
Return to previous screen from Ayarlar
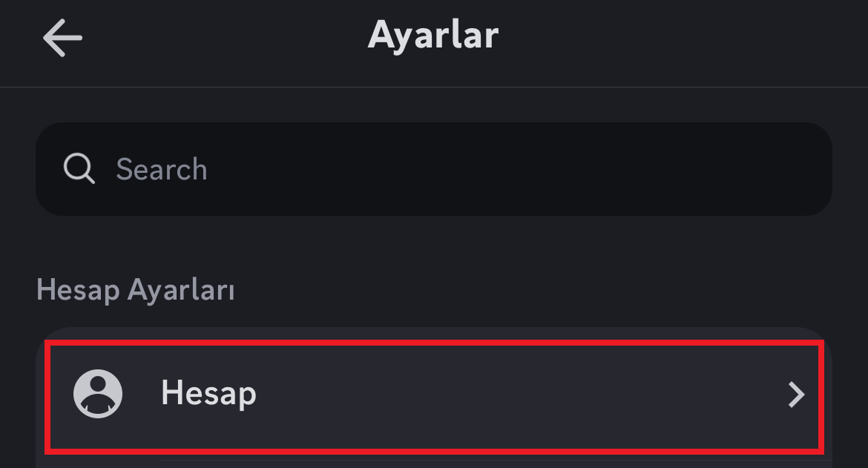pos(62,37)
